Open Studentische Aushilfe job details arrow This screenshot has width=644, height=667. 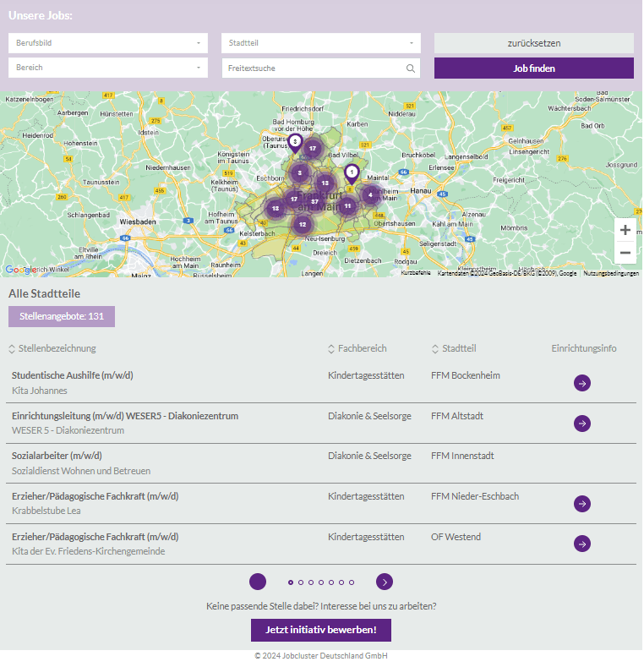pos(581,383)
